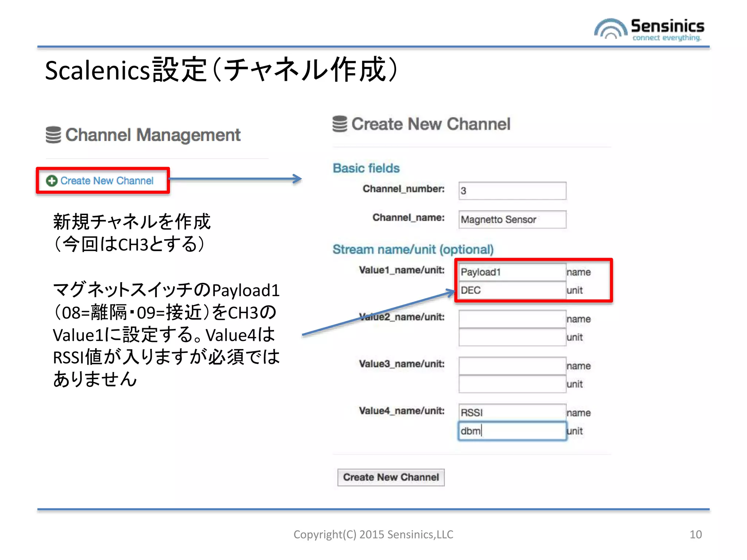Focus the empty Value3 unit field
Screen dimensions: 747x560
(512, 384)
